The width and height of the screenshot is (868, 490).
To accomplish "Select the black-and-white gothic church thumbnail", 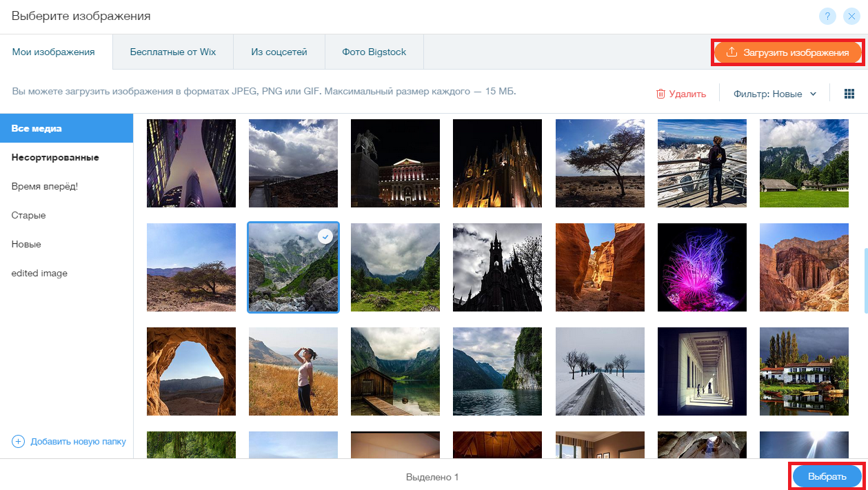I will click(497, 267).
